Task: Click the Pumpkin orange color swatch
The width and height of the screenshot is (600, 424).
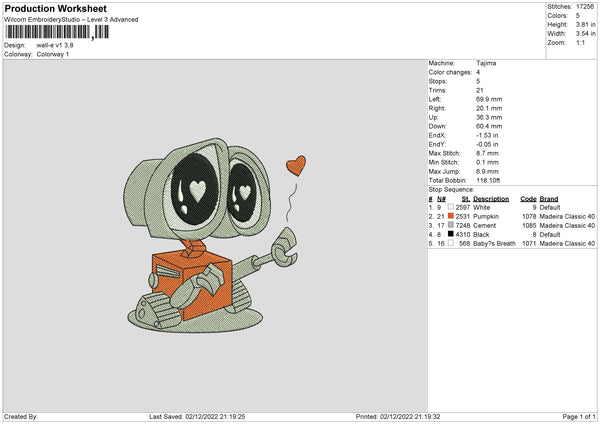Action: [x=451, y=216]
